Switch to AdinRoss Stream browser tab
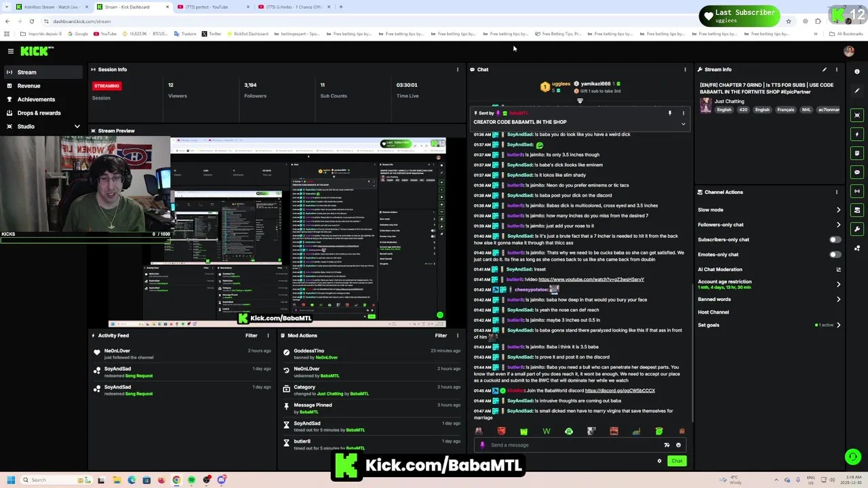 coord(51,7)
